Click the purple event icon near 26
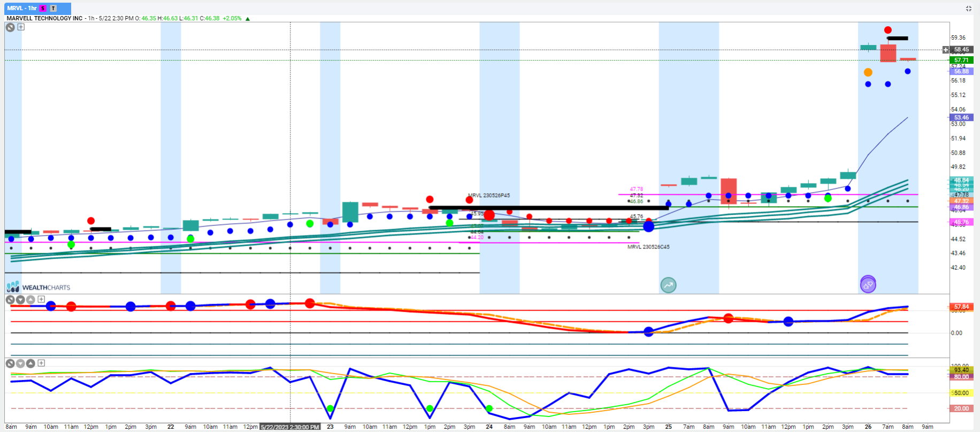Viewport: 980px width, 432px height. tap(868, 284)
